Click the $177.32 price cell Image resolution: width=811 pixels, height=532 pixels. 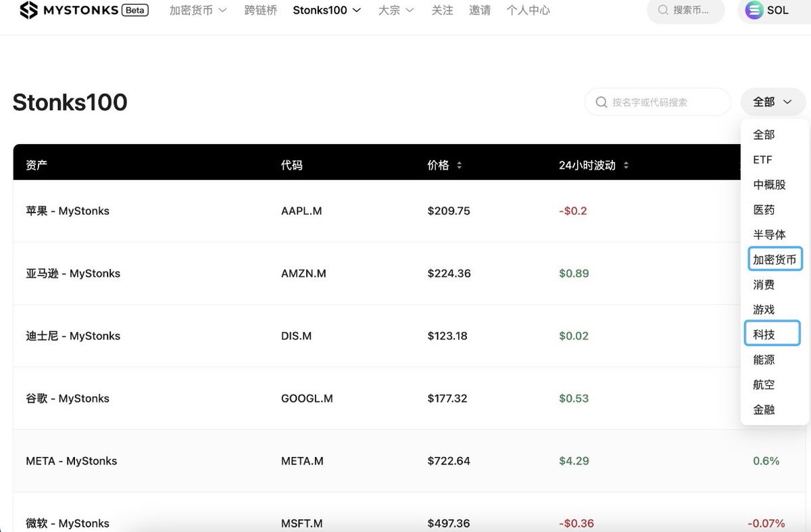[x=447, y=399]
